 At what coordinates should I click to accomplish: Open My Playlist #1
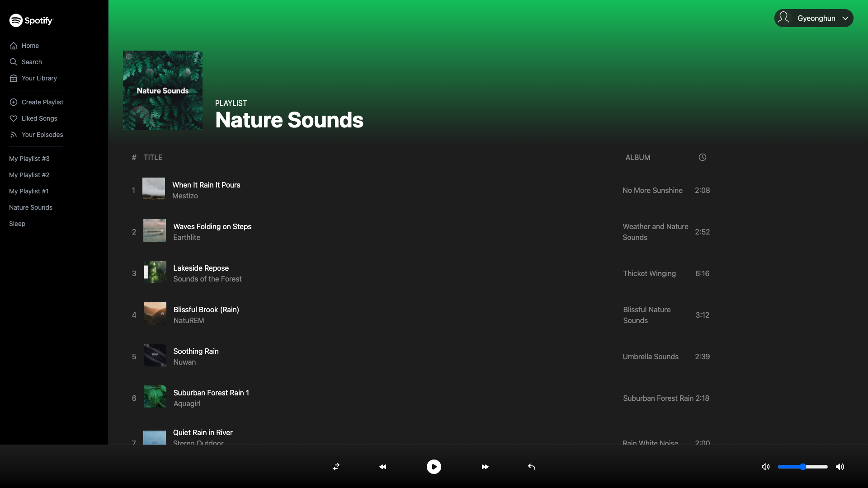[x=29, y=191]
